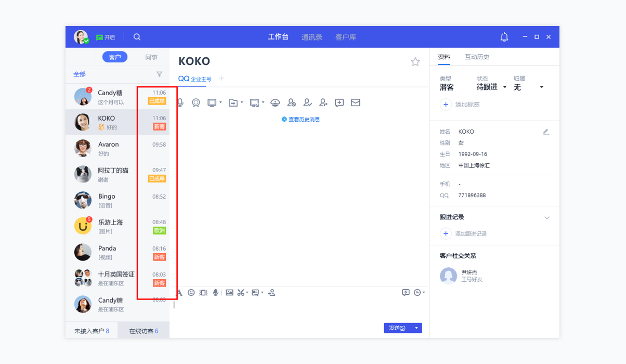Open the send file dropdown arrow
The width and height of the screenshot is (626, 364).
click(242, 102)
